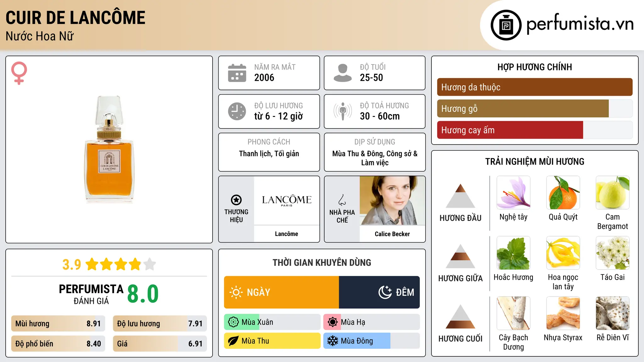
Task: Click the base notes pyramid icon above Hương cuối
Action: [x=460, y=316]
